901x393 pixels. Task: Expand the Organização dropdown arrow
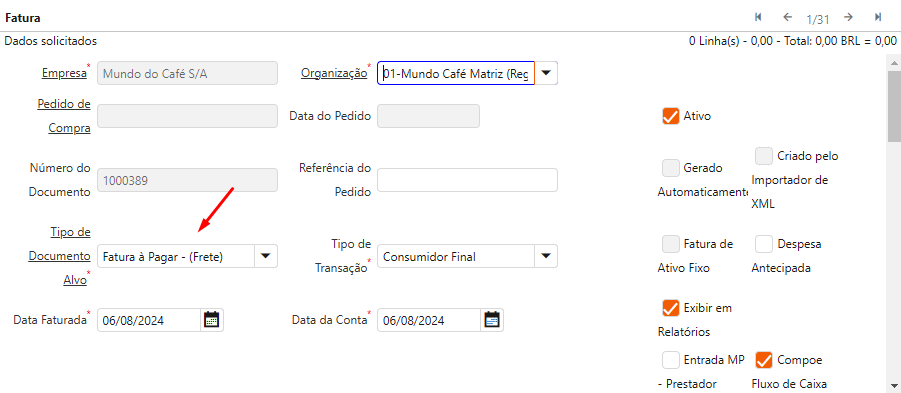point(546,73)
